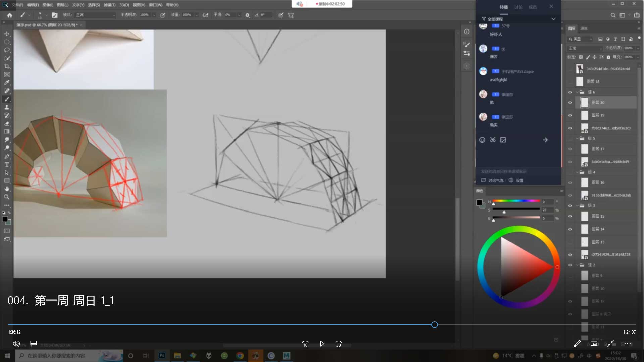Select the Crop tool
This screenshot has height=362, width=644.
pyautogui.click(x=7, y=66)
